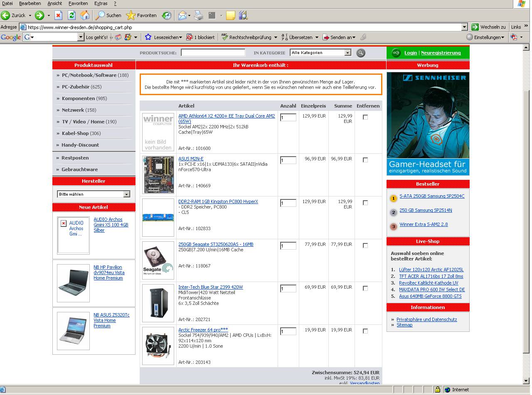The width and height of the screenshot is (532, 395).
Task: Open the Sitemap link
Action: [x=404, y=325]
